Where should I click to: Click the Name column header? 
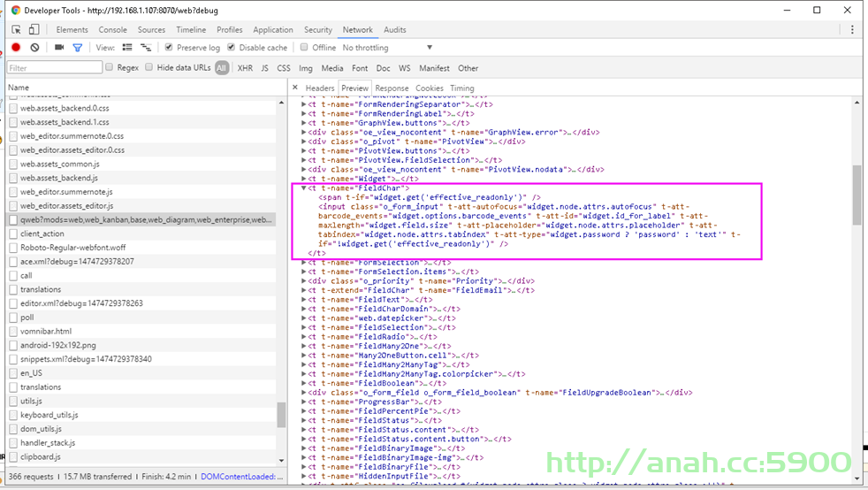coord(146,88)
